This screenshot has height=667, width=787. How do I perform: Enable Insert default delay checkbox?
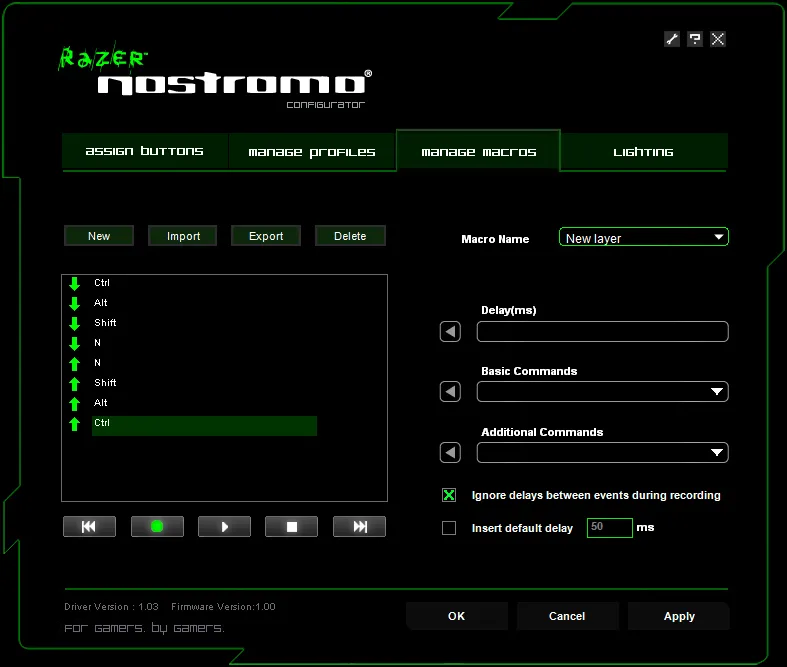(x=449, y=528)
